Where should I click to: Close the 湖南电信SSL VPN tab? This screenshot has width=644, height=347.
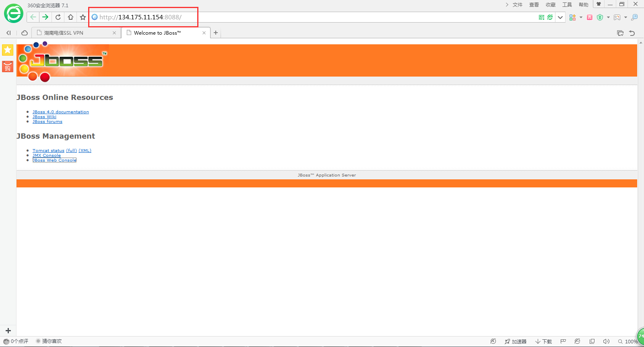click(114, 33)
